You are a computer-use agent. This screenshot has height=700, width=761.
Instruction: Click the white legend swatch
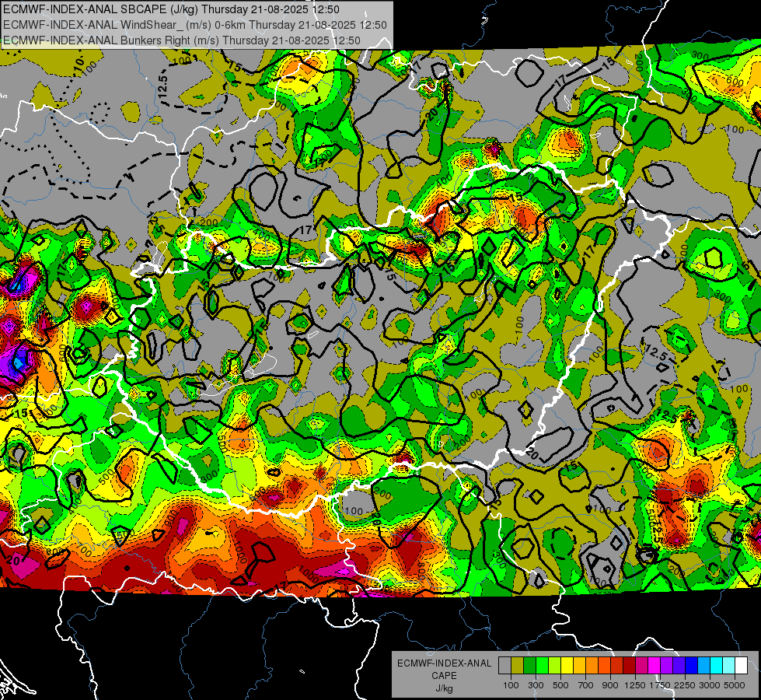click(741, 666)
